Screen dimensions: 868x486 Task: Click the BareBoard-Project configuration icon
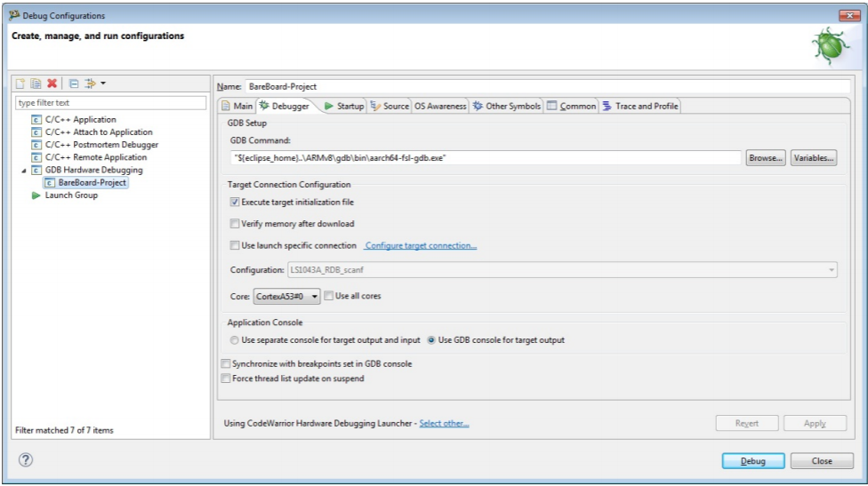coord(50,183)
